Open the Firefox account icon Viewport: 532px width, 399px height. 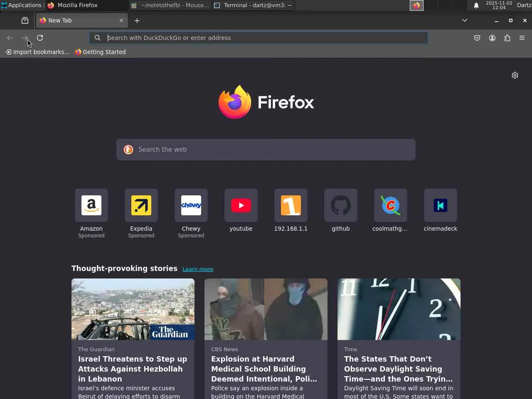tap(492, 38)
